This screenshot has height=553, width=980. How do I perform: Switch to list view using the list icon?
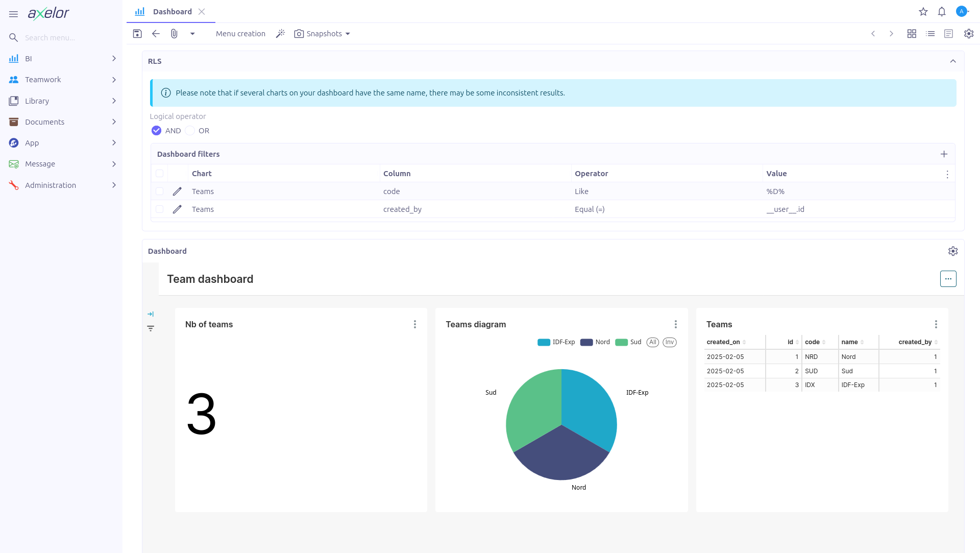[930, 33]
